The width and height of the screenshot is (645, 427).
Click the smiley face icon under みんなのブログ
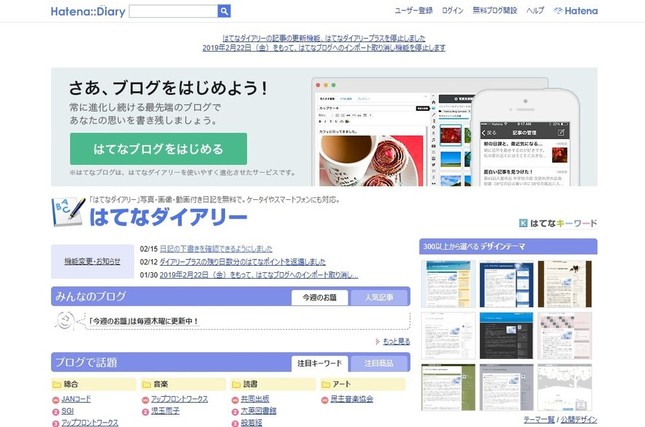[65, 320]
